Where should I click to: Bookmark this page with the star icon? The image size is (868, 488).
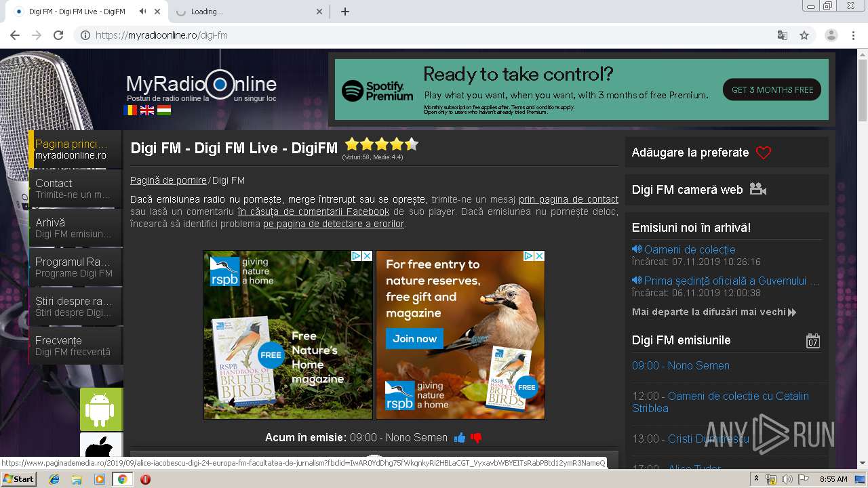click(x=804, y=35)
